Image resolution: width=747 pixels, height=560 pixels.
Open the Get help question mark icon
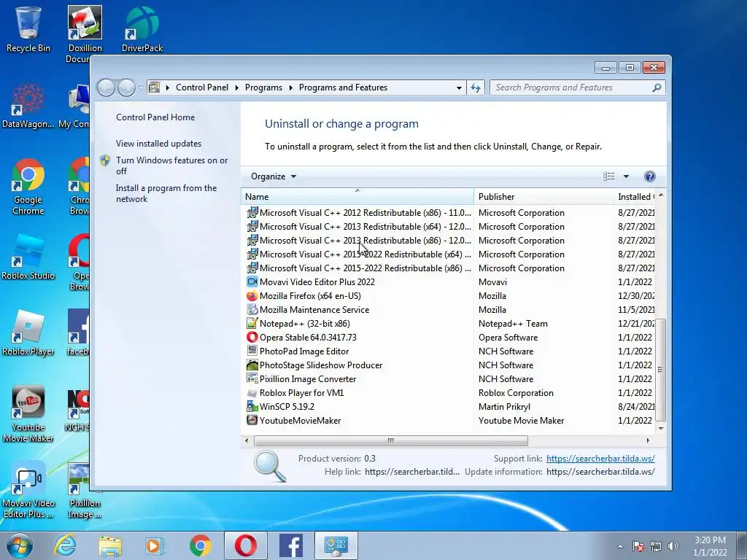649,176
